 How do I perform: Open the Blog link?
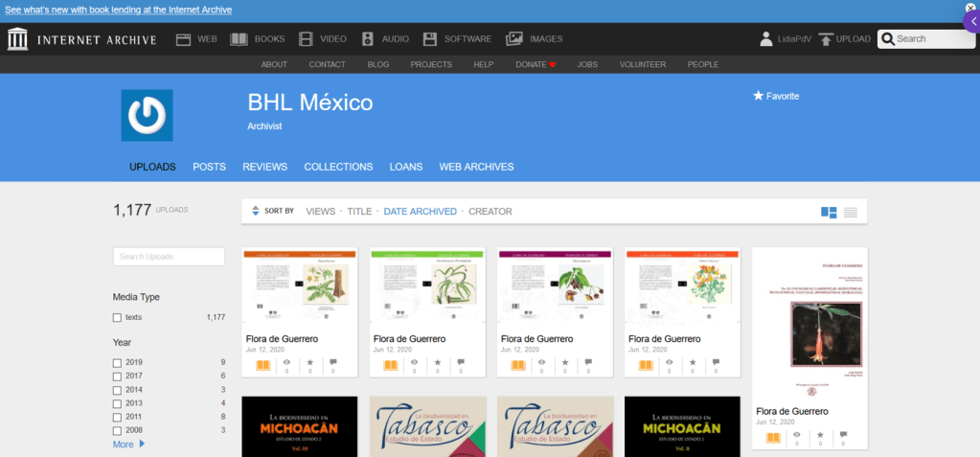click(378, 64)
